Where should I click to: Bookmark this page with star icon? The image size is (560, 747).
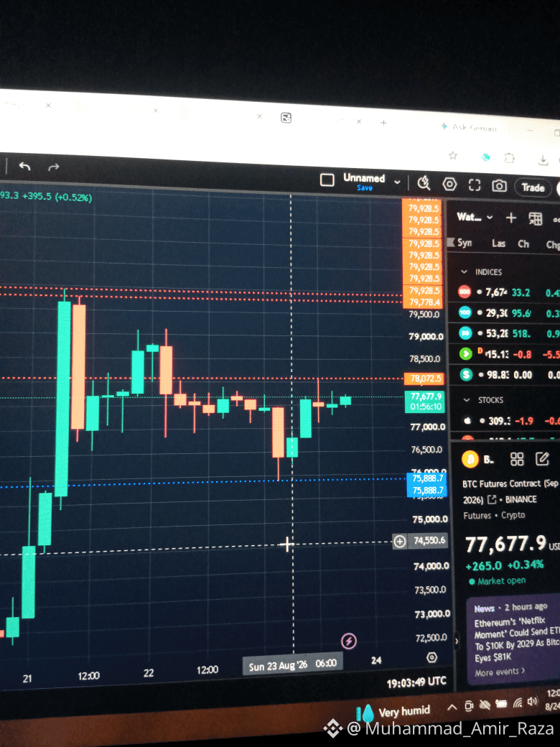453,155
